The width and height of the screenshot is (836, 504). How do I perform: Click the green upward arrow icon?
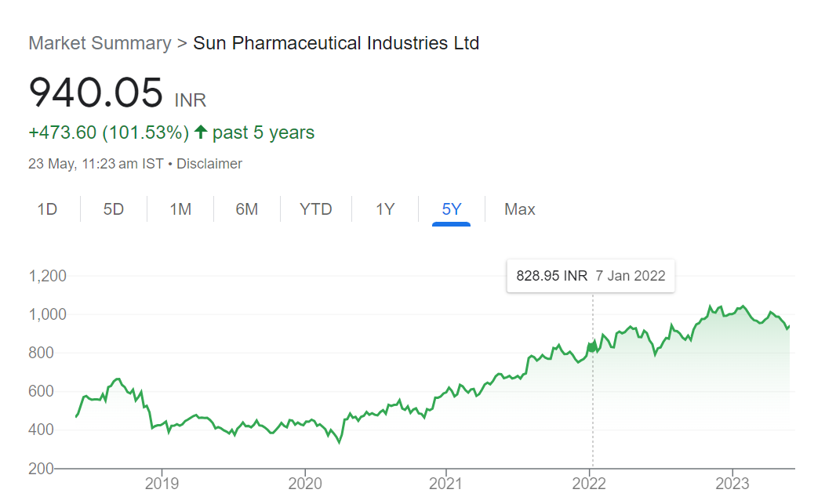coord(200,132)
